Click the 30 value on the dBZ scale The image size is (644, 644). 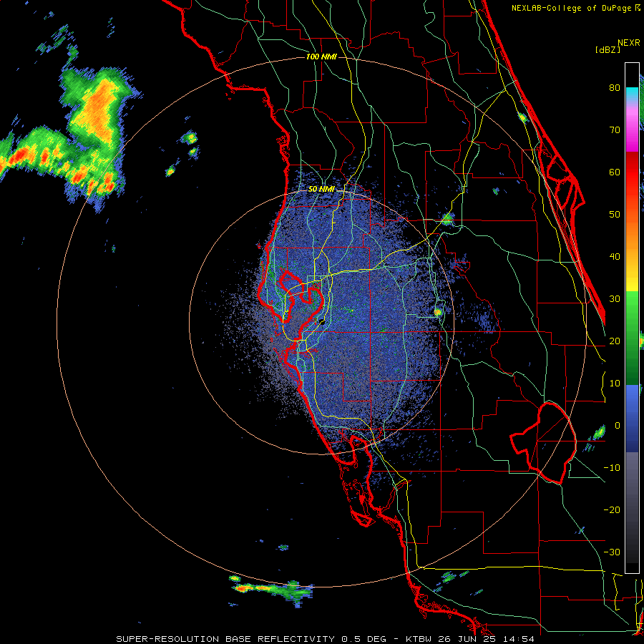tap(615, 298)
